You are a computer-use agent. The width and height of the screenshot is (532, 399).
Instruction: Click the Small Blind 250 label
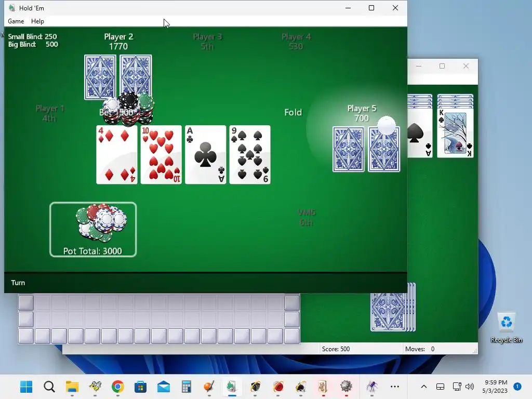(x=33, y=36)
